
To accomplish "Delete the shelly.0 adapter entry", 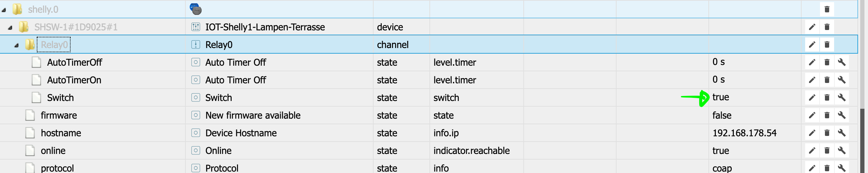I will pos(827,9).
